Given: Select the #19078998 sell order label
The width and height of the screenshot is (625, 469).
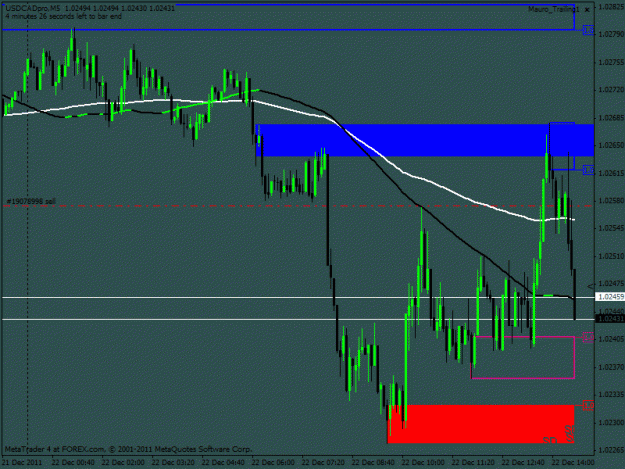Looking at the screenshot, I should click(x=31, y=201).
